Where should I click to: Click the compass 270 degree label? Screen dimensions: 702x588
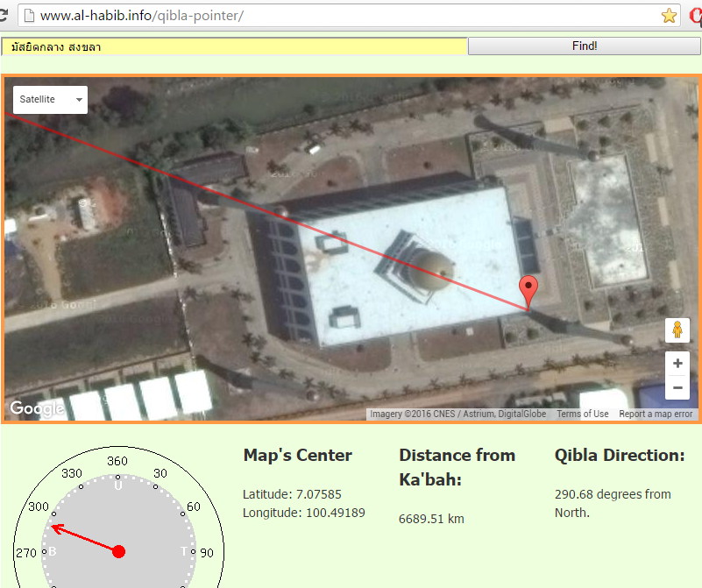coord(26,553)
